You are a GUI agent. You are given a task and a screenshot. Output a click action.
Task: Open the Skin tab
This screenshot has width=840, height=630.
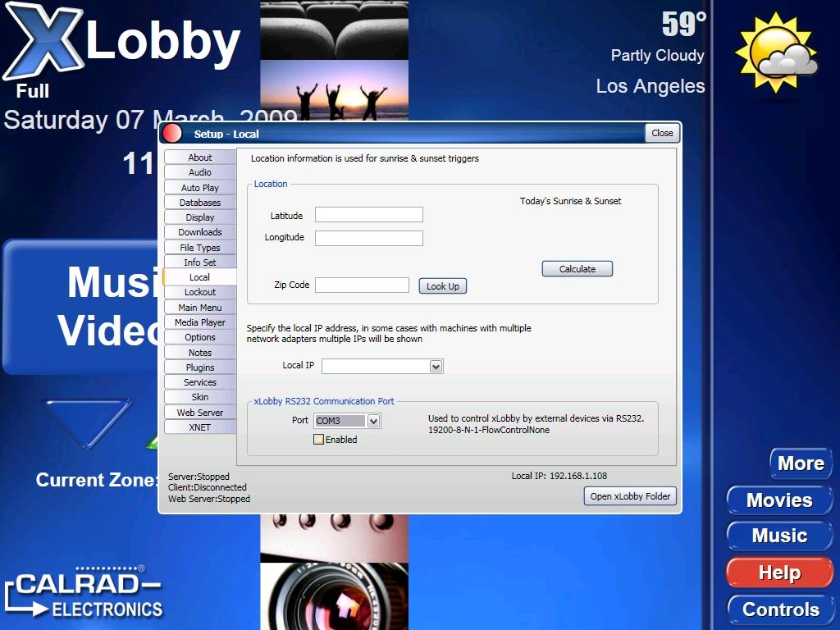(x=200, y=398)
